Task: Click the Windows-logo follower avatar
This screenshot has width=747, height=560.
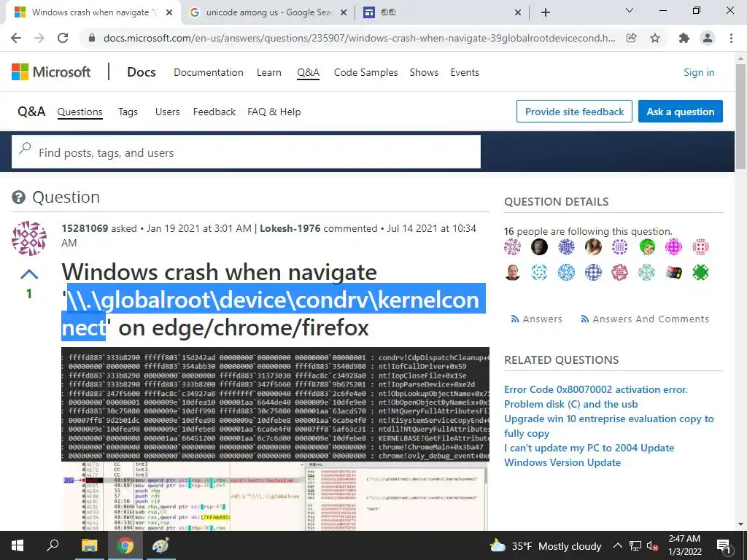Action: [673, 273]
